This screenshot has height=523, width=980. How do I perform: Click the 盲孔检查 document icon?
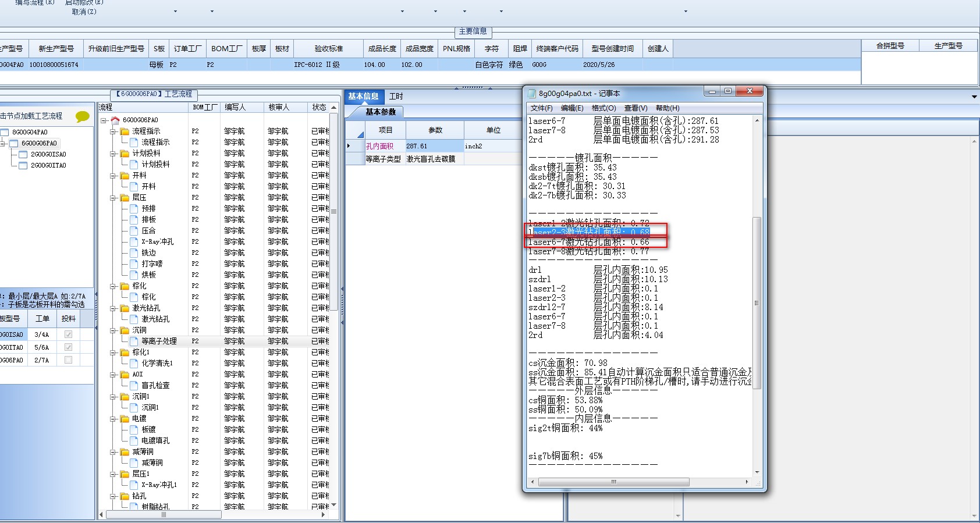pyautogui.click(x=134, y=386)
